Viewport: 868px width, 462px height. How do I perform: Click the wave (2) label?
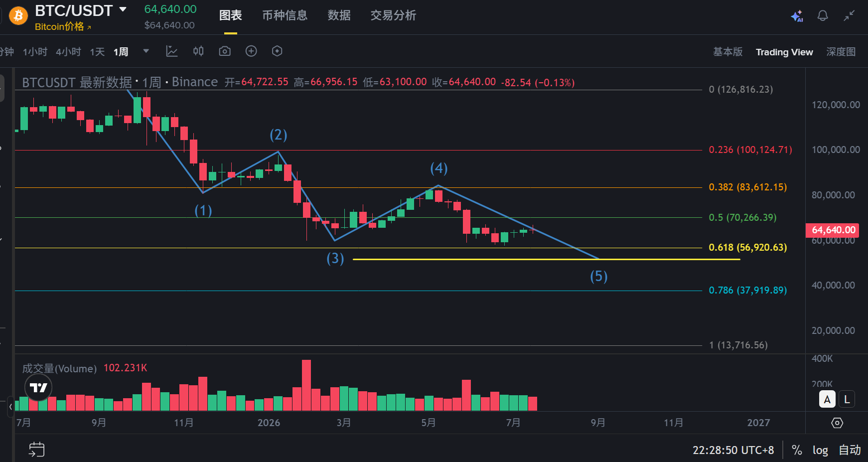click(x=278, y=135)
